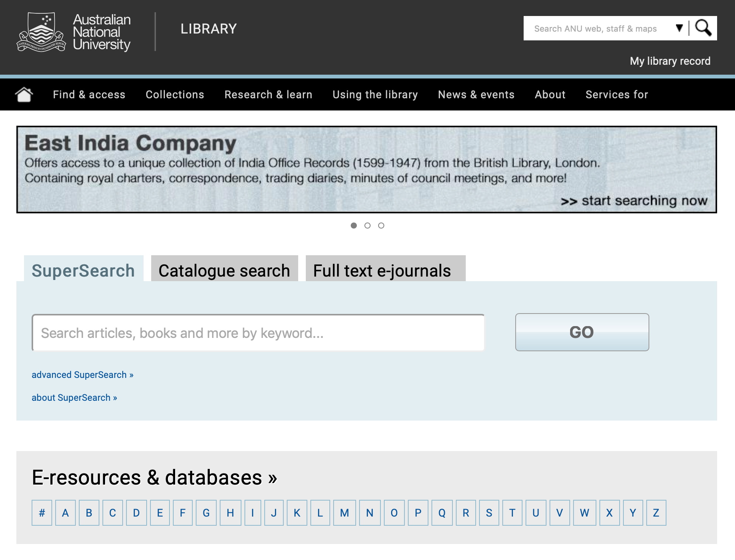Browse databases starting with N

[x=370, y=513]
